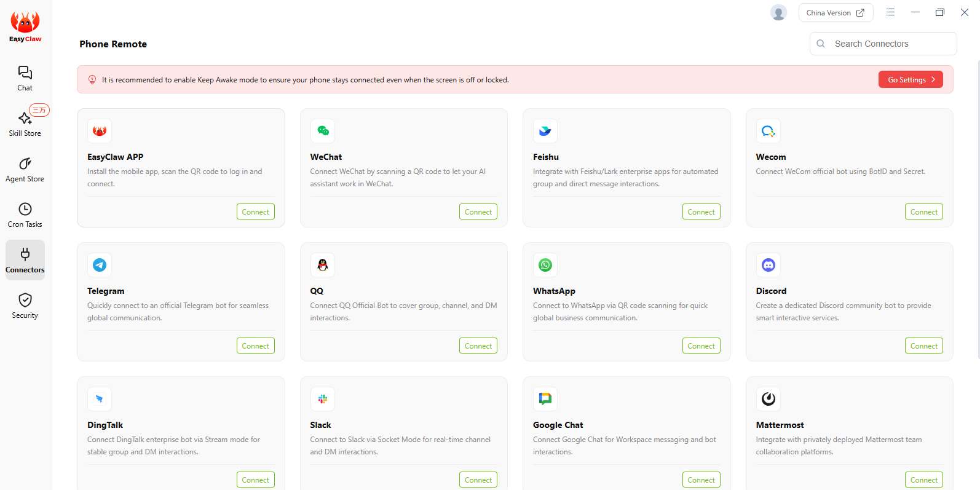
Task: Connect the QQ Official Bot
Action: 478,346
